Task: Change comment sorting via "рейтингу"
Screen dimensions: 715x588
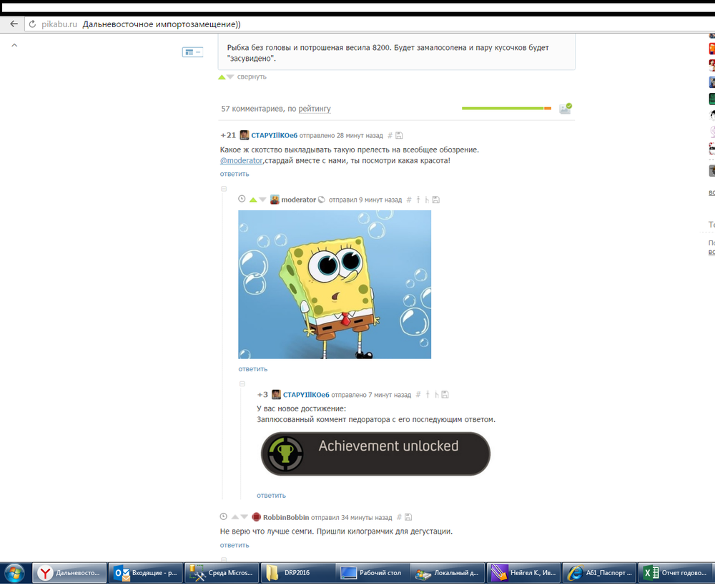Action: [x=315, y=109]
